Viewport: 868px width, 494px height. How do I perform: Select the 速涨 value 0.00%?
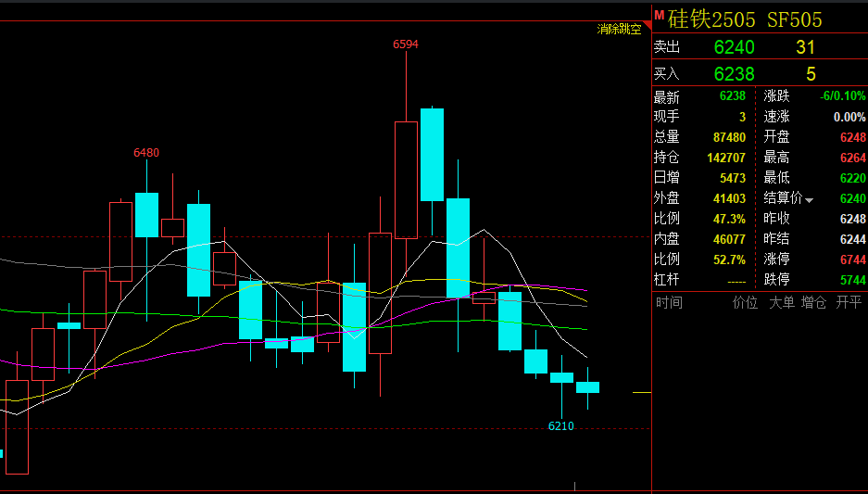[849, 117]
